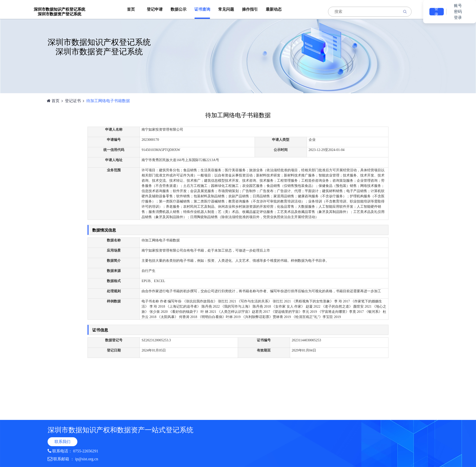Click the applicant name 南宁如家投资管理有限公司

coord(162,129)
